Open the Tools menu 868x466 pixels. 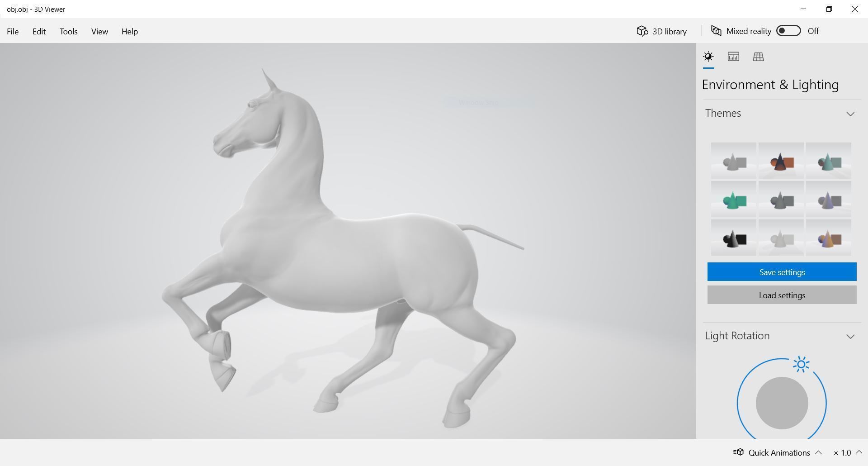pyautogui.click(x=69, y=31)
